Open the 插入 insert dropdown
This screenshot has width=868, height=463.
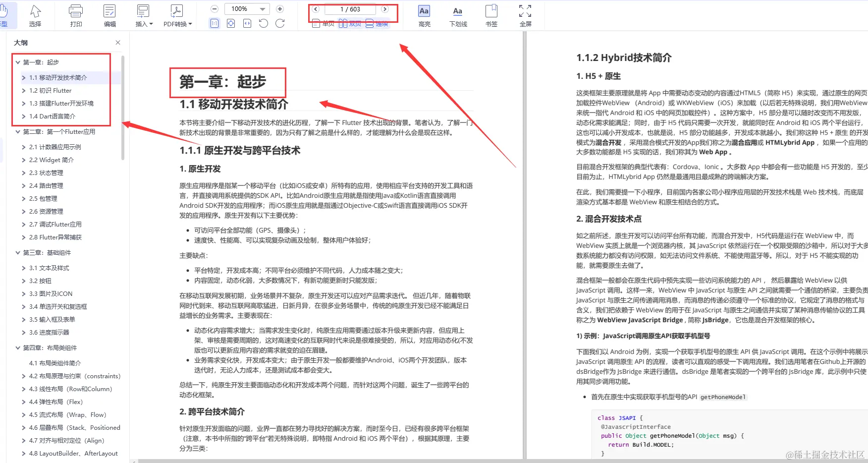(x=143, y=15)
